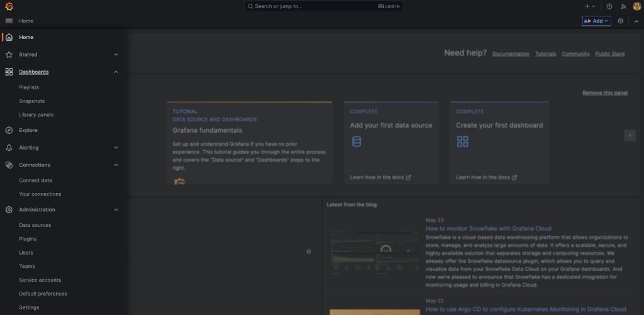Click the Starred star icon in sidebar
The image size is (644, 315).
tap(9, 54)
